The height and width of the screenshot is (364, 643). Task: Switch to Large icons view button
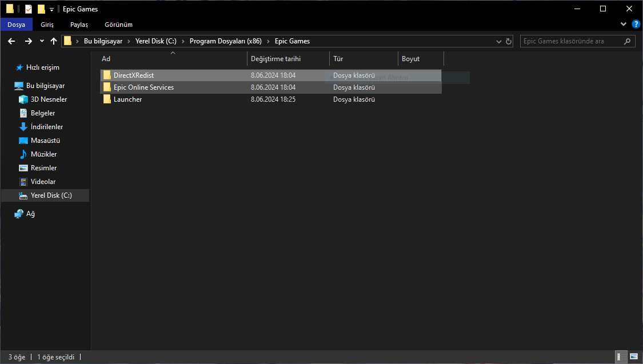[x=633, y=357]
